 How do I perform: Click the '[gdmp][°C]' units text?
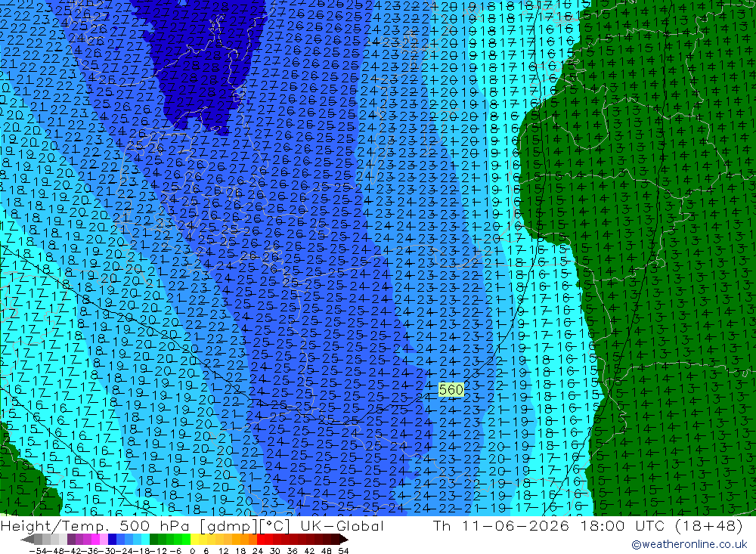245,525
